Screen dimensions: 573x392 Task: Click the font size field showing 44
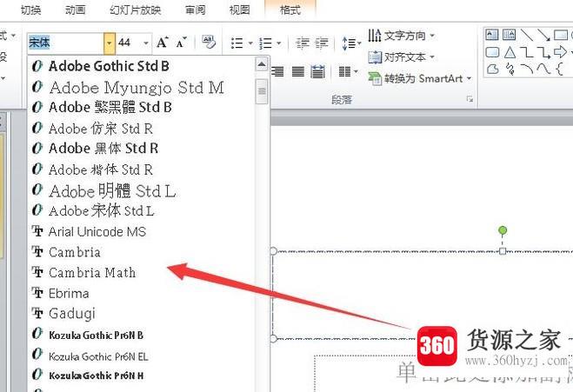pyautogui.click(x=129, y=43)
